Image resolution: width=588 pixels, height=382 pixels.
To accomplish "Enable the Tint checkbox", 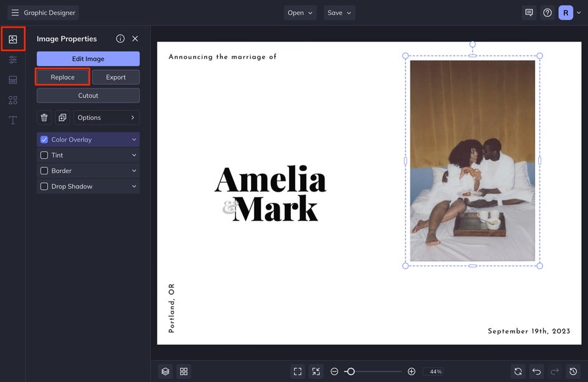I will pyautogui.click(x=44, y=156).
